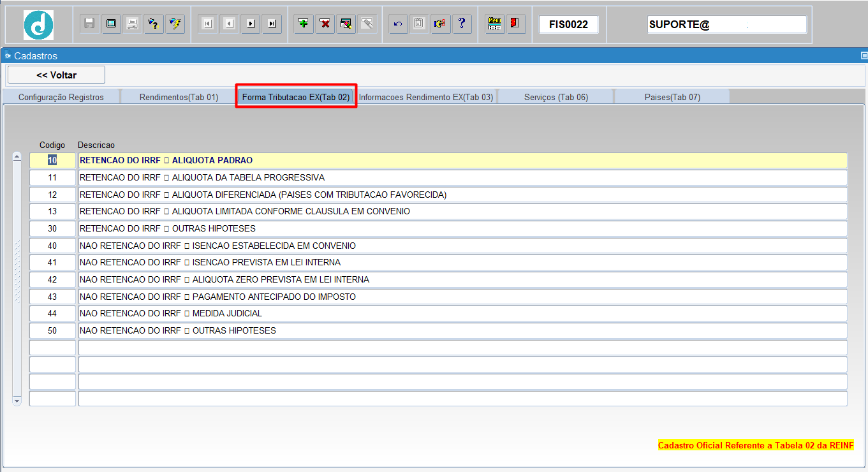The height and width of the screenshot is (472, 868).
Task: Select the Forma Tributacao EX(Tab 02) tab
Action: click(x=296, y=97)
